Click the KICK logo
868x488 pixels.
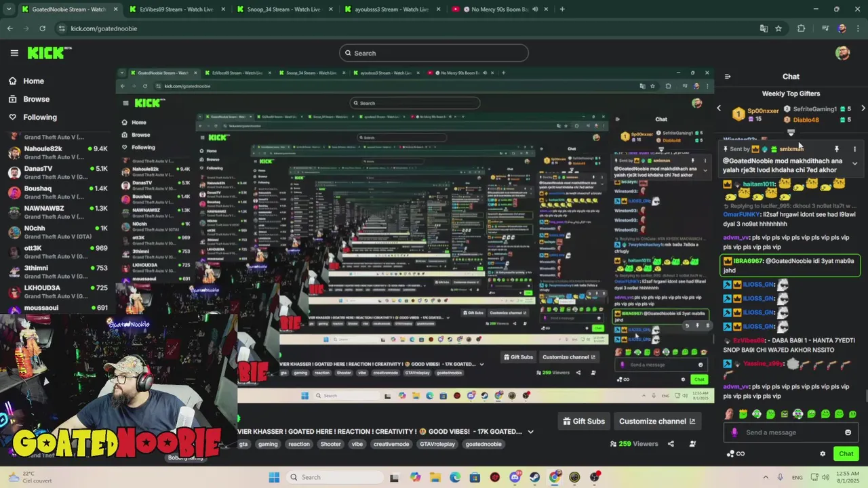(49, 53)
